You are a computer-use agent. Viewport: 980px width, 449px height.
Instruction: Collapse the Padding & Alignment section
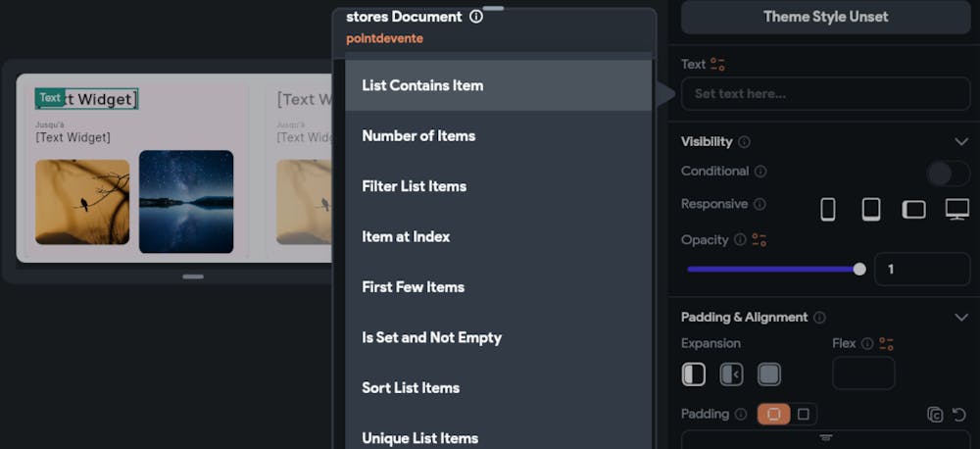click(x=960, y=318)
